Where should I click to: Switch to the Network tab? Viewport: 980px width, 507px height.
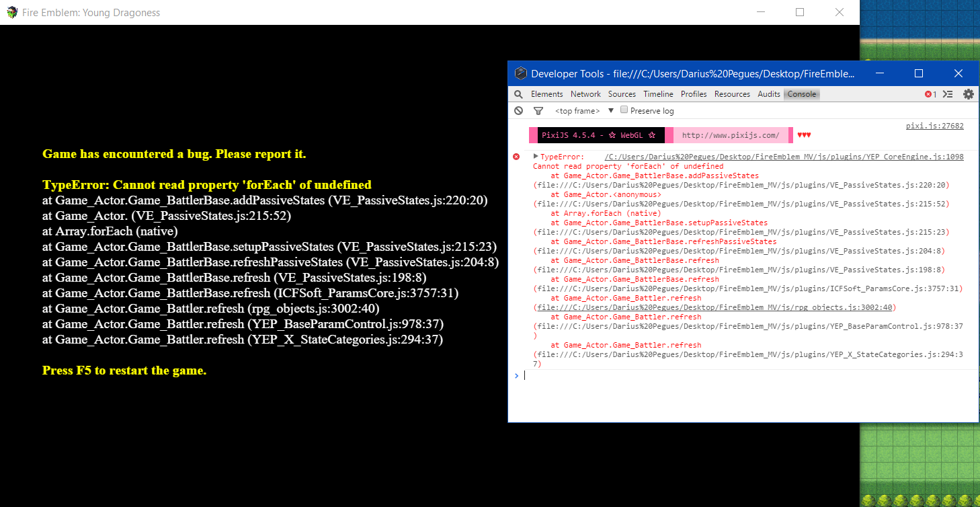tap(585, 94)
